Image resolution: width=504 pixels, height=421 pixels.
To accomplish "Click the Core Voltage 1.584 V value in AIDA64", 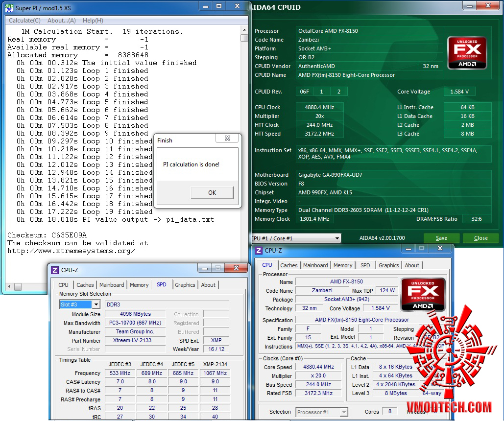I will (x=459, y=92).
